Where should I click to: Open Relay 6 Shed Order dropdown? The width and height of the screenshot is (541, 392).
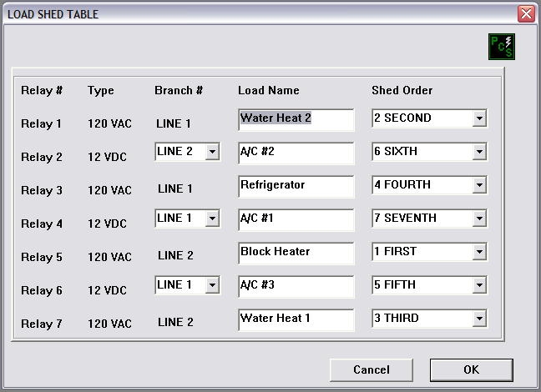tap(479, 285)
